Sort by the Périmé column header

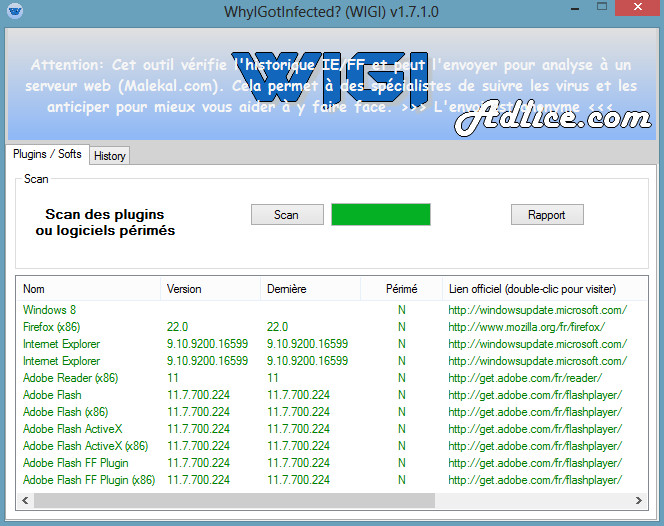(401, 289)
